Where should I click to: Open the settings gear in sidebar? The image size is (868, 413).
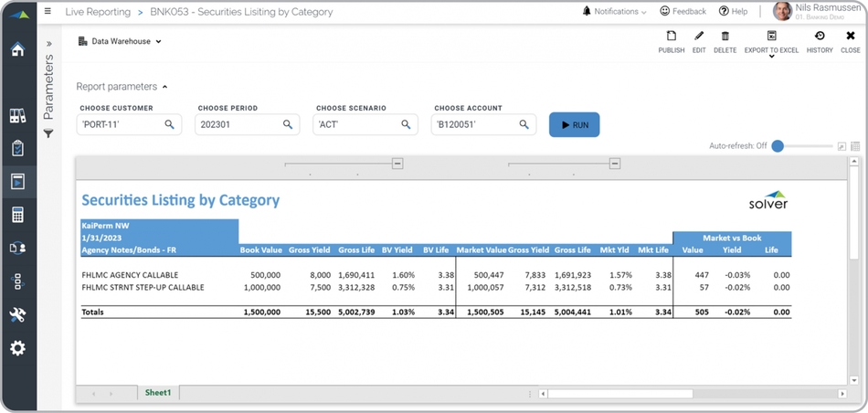pos(17,348)
